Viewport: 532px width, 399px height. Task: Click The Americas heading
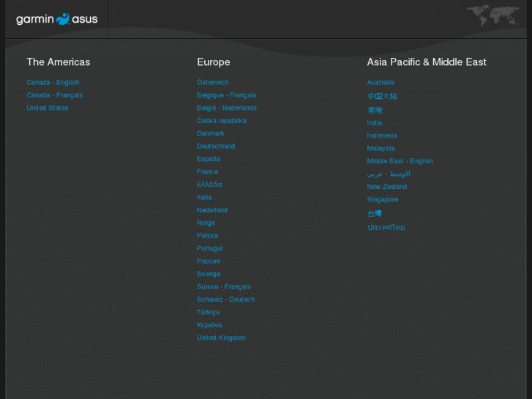tap(59, 61)
